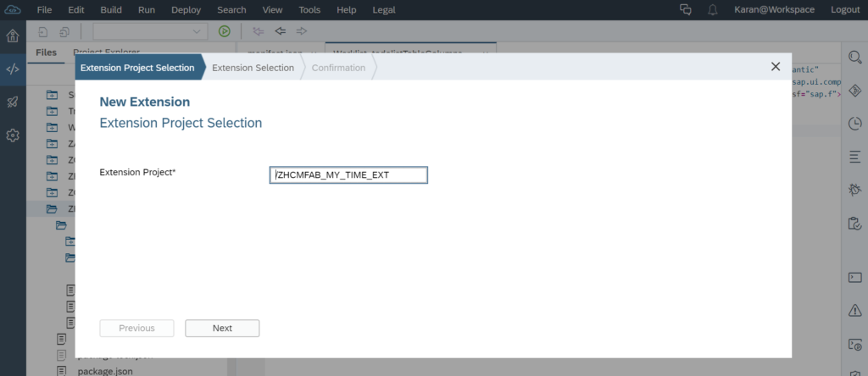Viewport: 868px width, 376px height.
Task: Open the Search menu
Action: tap(231, 9)
